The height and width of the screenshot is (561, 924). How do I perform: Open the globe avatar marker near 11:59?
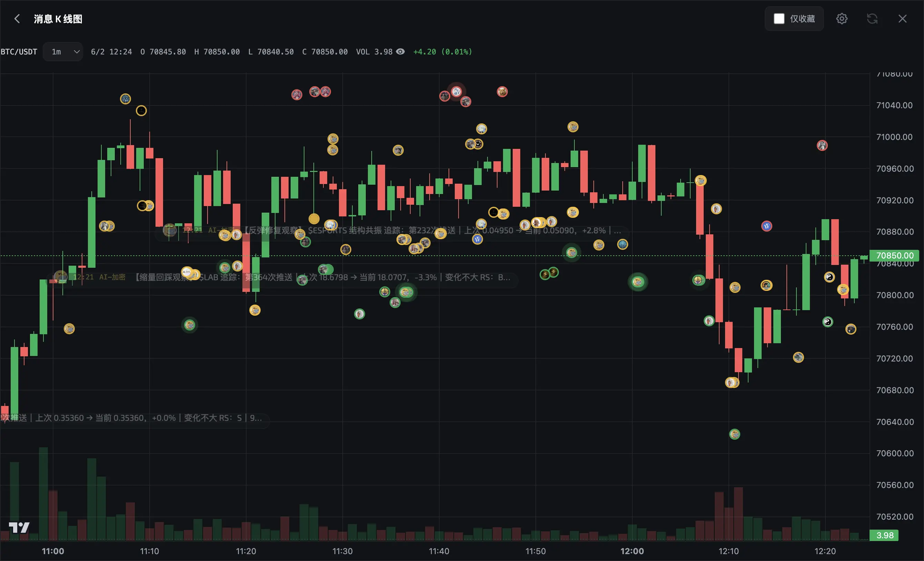click(x=623, y=244)
